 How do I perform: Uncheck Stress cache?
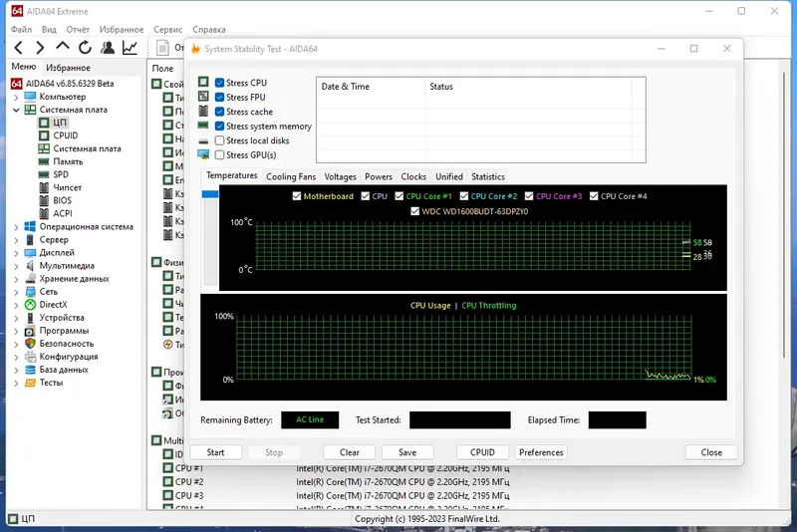pos(219,112)
